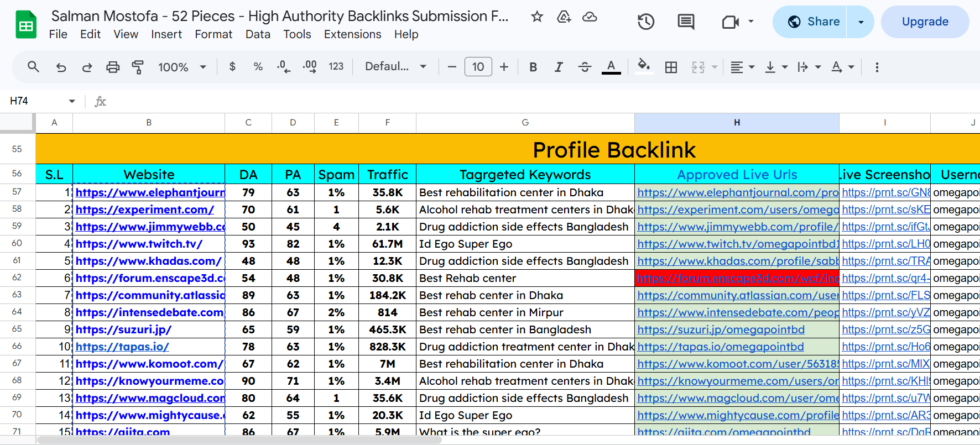Activate the paint format tool
This screenshot has width=980, height=445.
click(x=138, y=67)
